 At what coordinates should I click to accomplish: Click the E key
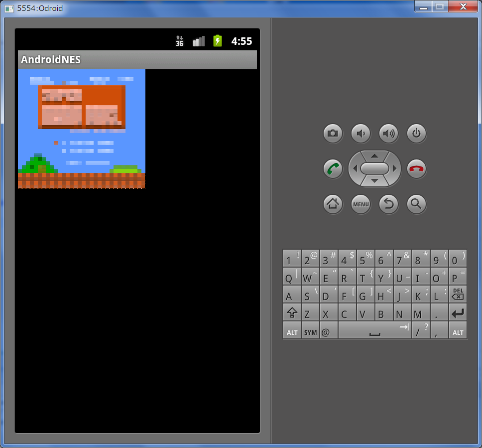coord(329,276)
